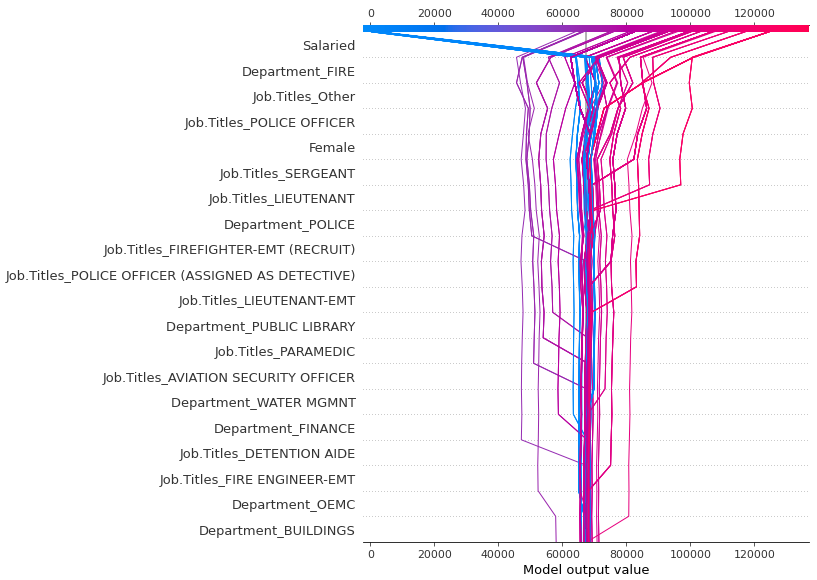The width and height of the screenshot is (817, 580).
Task: Select the Job.Titles_SERGEANT row label
Action: coord(287,174)
